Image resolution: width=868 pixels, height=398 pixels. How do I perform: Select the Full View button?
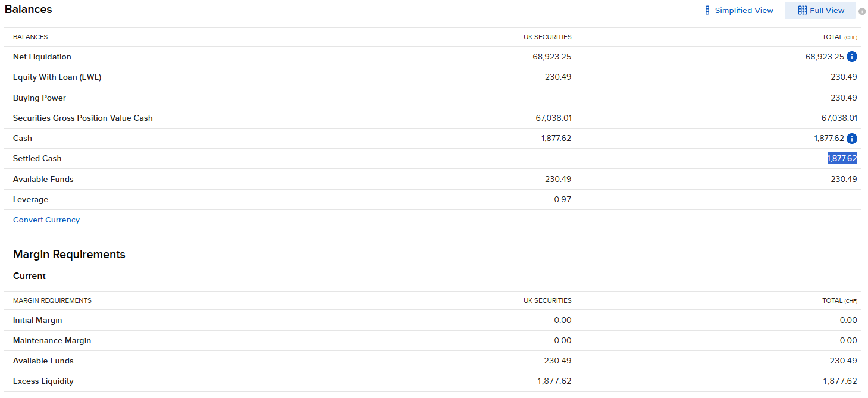click(x=820, y=10)
